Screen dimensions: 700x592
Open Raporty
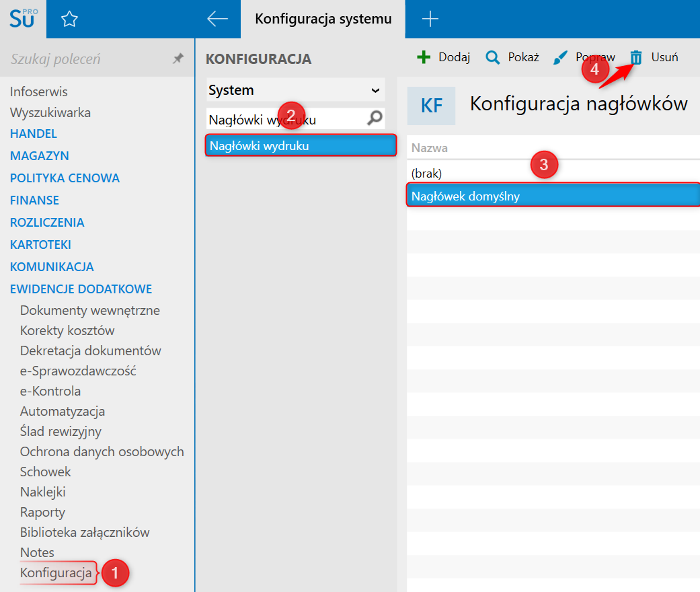click(42, 512)
